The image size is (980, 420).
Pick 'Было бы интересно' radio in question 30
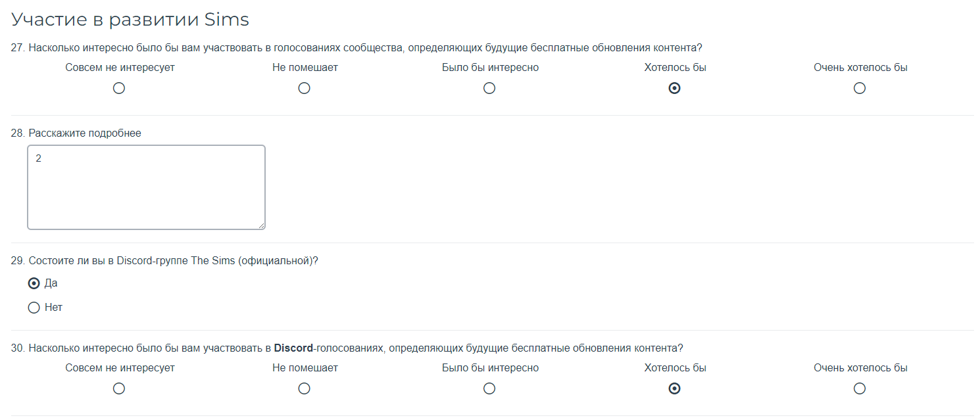tap(489, 388)
